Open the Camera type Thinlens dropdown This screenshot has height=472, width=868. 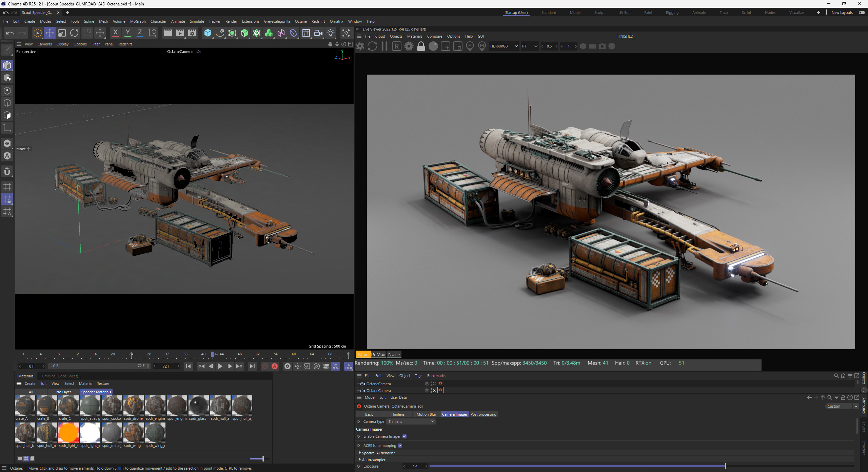[x=411, y=421]
